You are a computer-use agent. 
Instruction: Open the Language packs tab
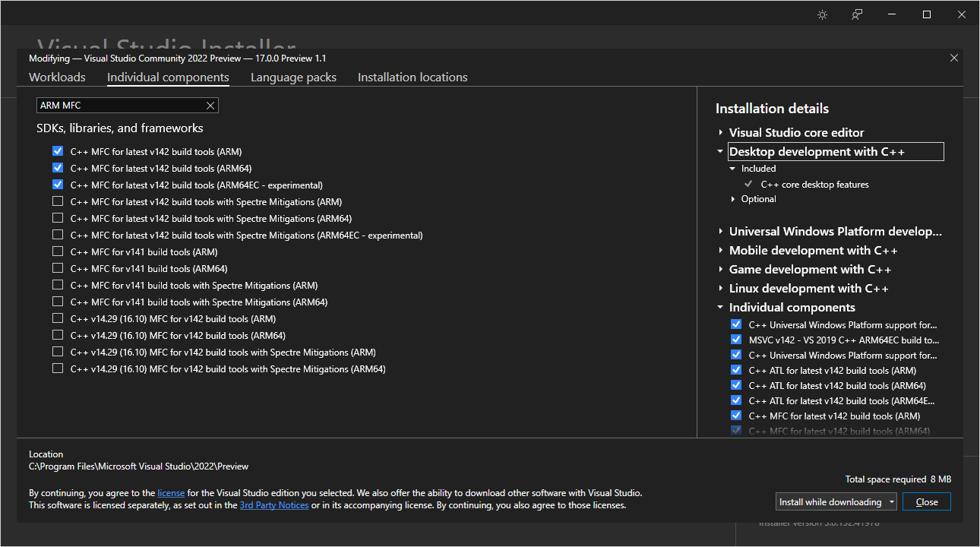click(293, 77)
